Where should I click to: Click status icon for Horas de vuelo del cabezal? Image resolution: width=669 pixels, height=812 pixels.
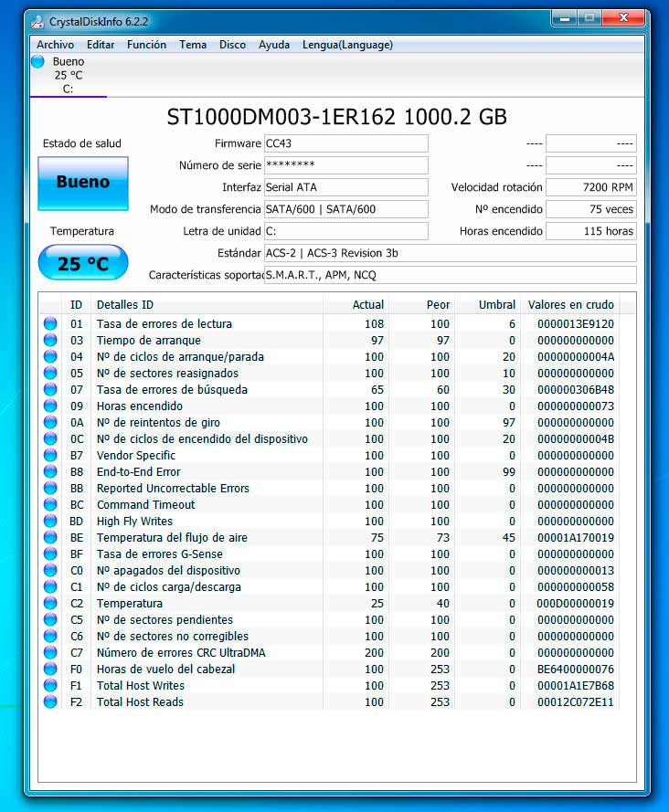pos(50,670)
